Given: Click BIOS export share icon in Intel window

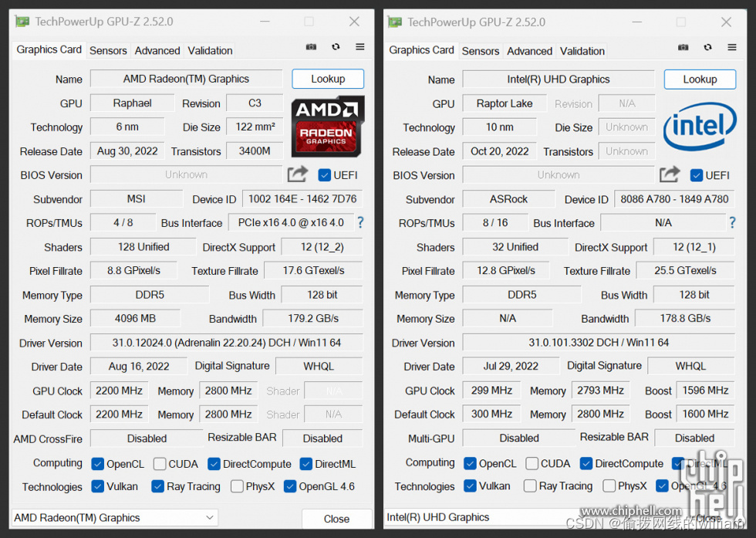Looking at the screenshot, I should (670, 174).
